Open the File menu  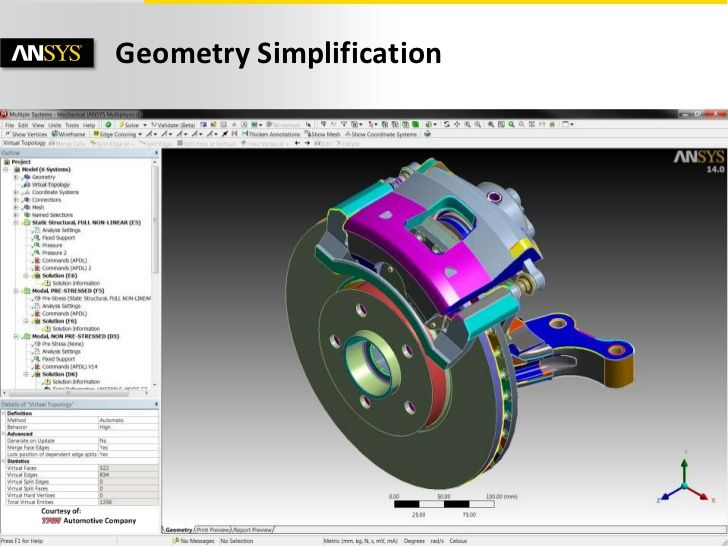[x=9, y=125]
